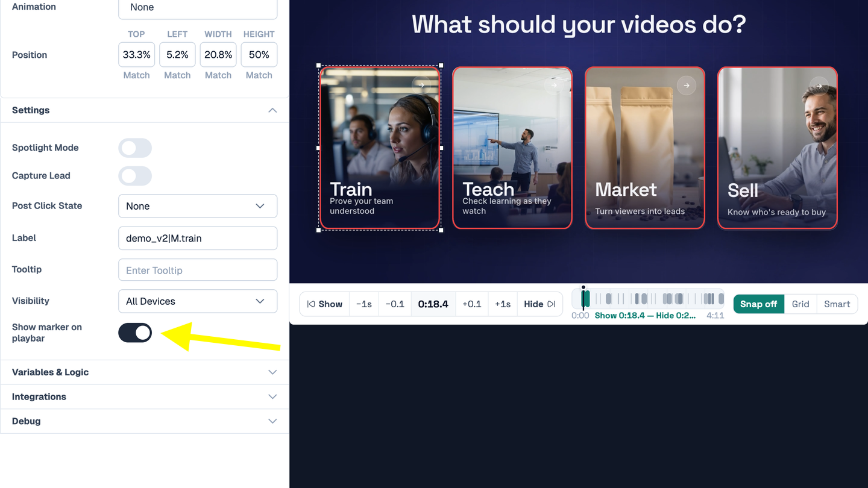Click the TOP position field 33.3%

[x=137, y=55]
